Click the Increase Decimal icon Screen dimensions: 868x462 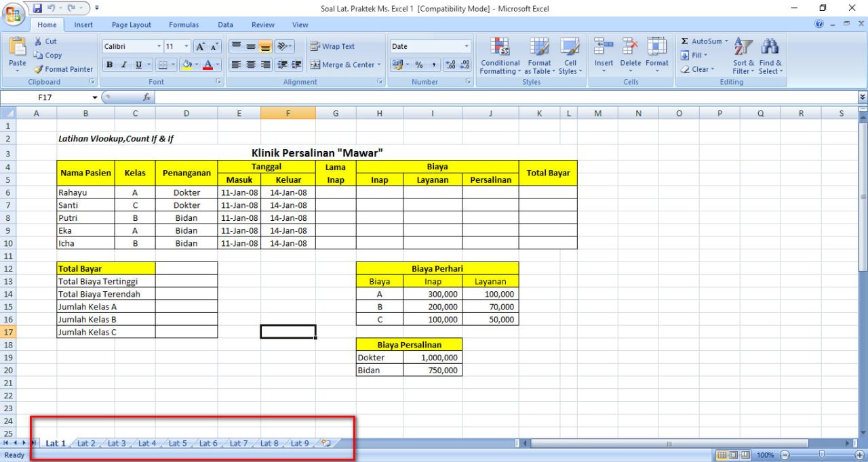pyautogui.click(x=450, y=65)
